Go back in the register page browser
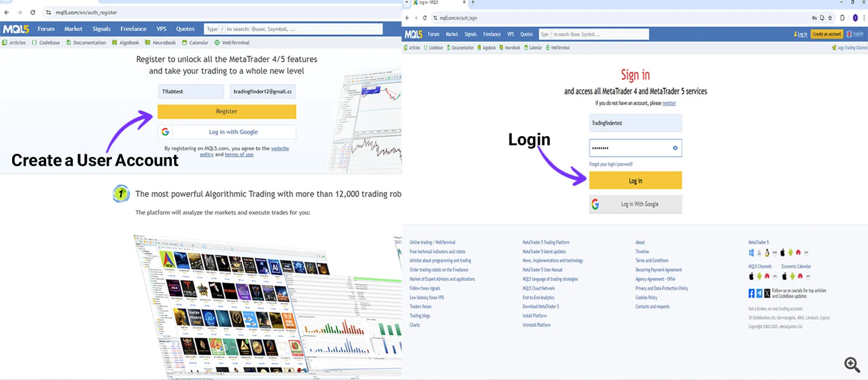The width and height of the screenshot is (868, 380). click(x=6, y=12)
